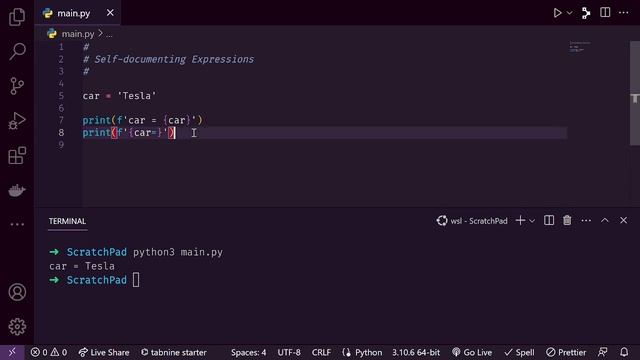Close the main.py tab
This screenshot has height=360, width=640.
click(x=110, y=13)
